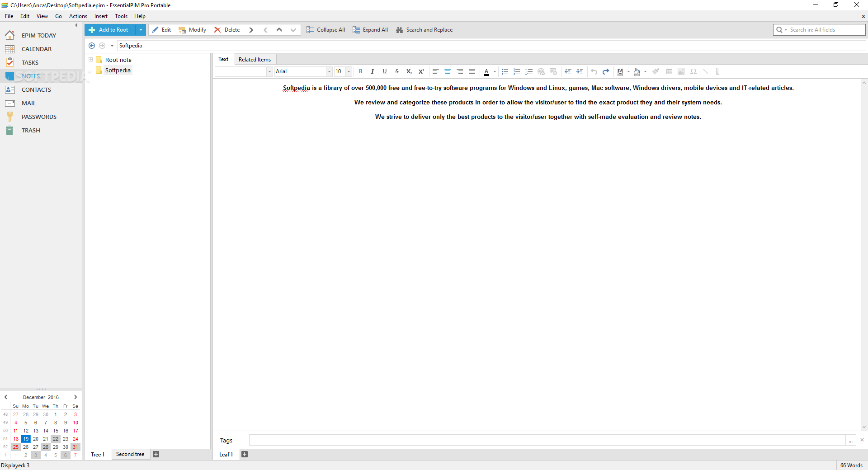Increase text indent

point(580,71)
